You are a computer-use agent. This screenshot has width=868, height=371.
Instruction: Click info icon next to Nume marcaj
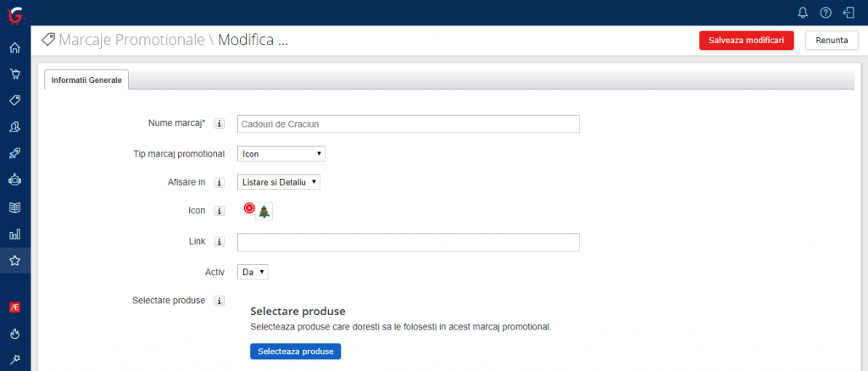point(219,124)
